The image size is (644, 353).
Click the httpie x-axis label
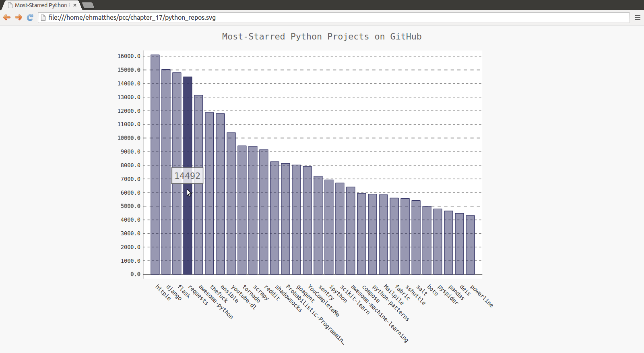pyautogui.click(x=163, y=293)
